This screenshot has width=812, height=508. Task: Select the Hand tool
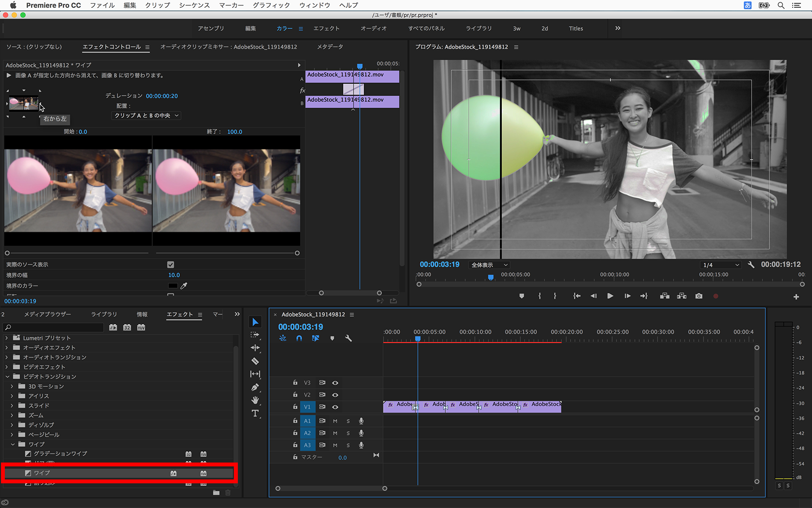pyautogui.click(x=255, y=400)
